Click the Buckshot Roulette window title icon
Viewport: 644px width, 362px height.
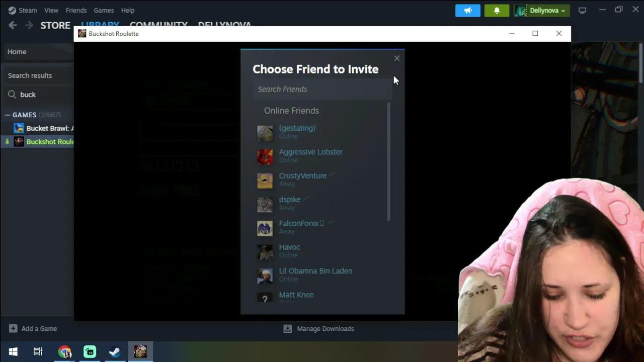(82, 34)
